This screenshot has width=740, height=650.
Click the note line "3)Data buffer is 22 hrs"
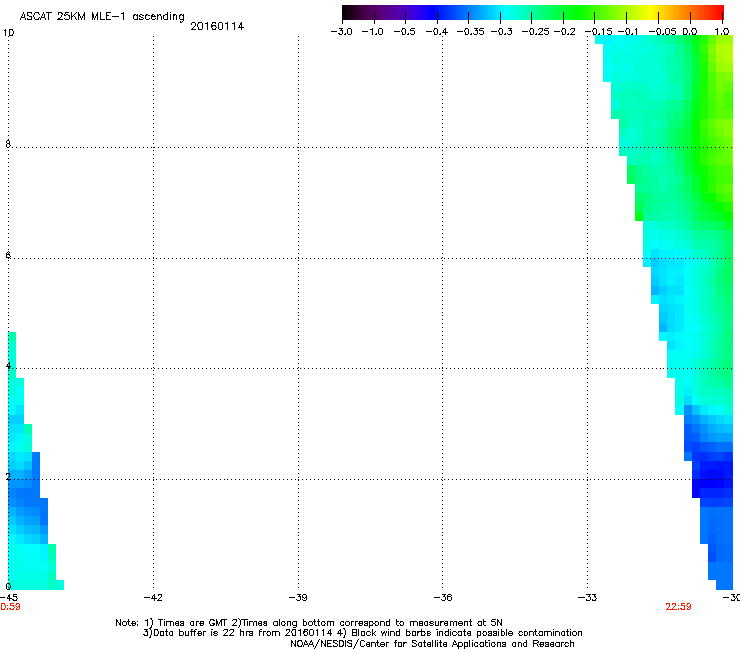pos(362,633)
